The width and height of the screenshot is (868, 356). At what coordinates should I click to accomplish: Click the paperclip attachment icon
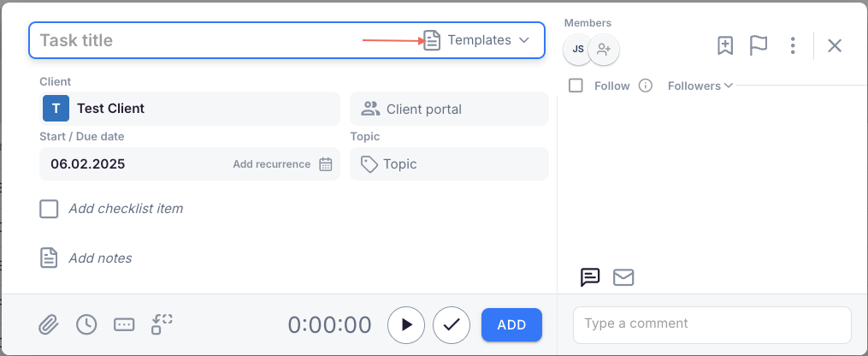pos(49,324)
